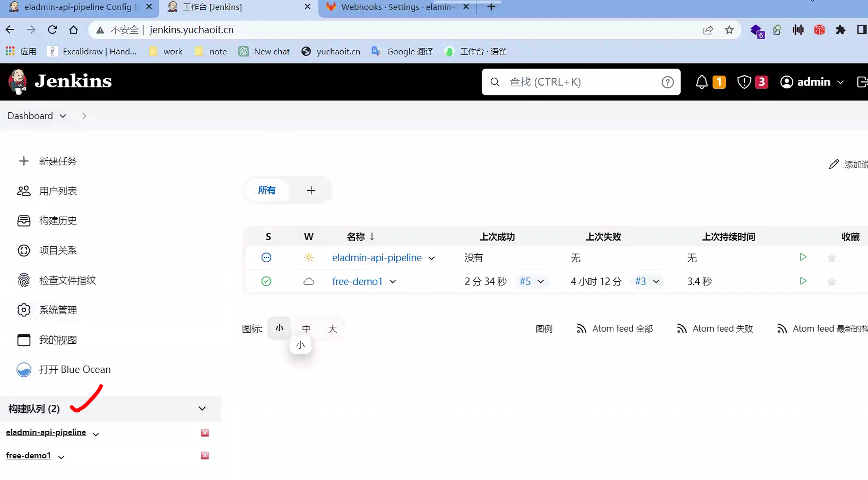The width and height of the screenshot is (868, 480).
Task: Click the 检查文件指纹 sidebar icon
Action: [x=24, y=280]
